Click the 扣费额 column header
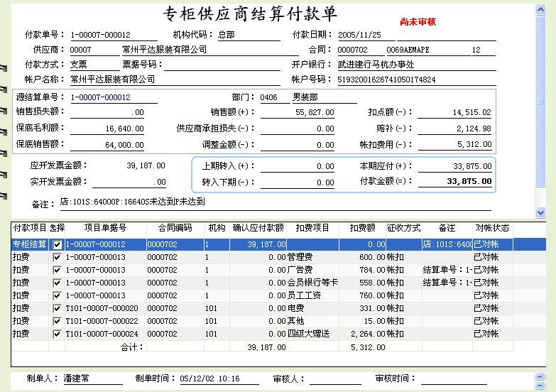Image resolution: width=556 pixels, height=392 pixels. point(362,228)
